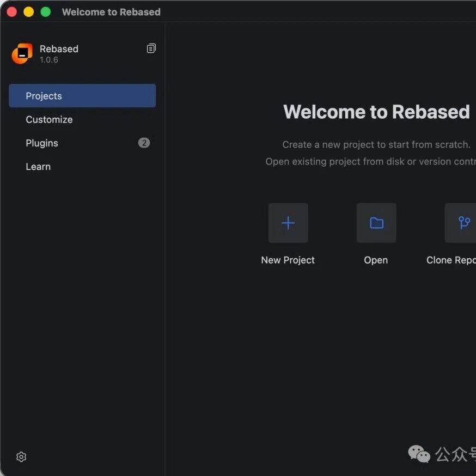Screen dimensions: 476x476
Task: Click the Clone Repo label text
Action: 451,260
